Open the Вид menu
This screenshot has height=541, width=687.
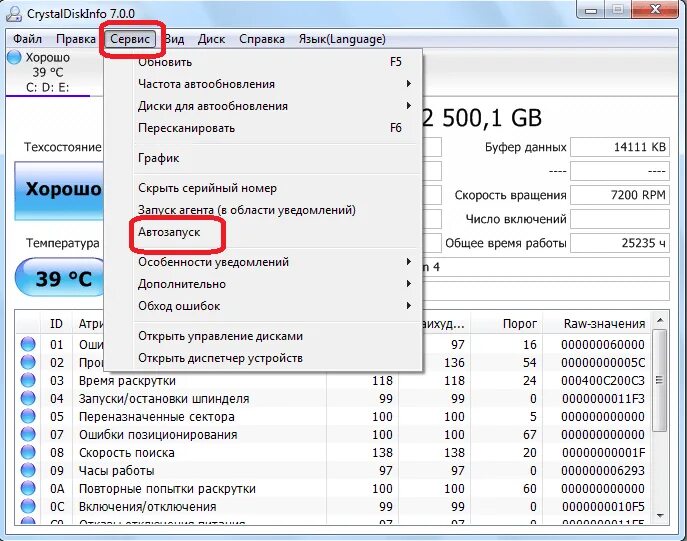point(174,39)
